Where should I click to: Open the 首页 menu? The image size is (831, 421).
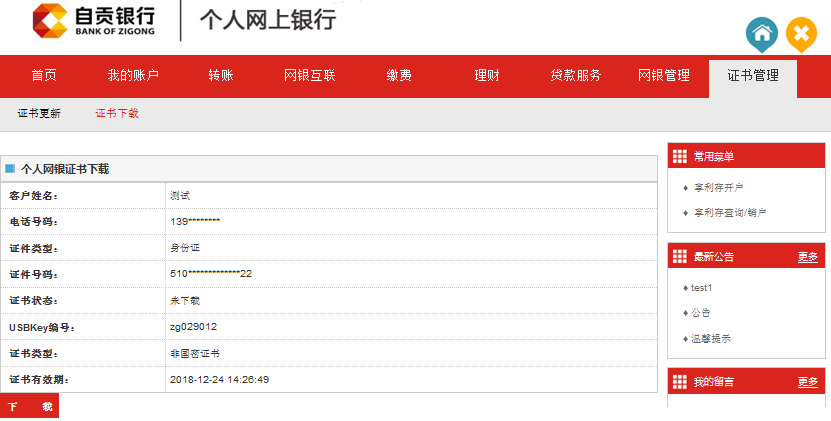[x=44, y=76]
